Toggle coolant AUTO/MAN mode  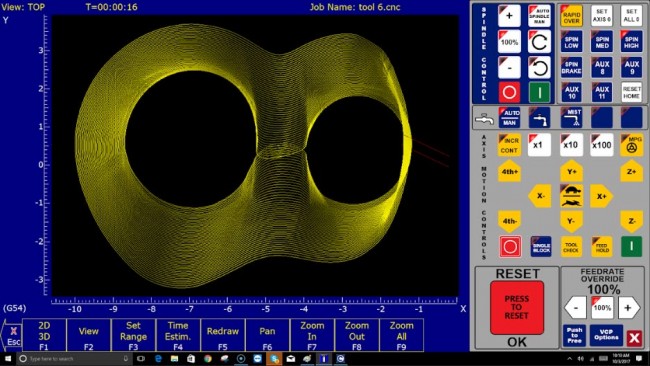coord(509,118)
